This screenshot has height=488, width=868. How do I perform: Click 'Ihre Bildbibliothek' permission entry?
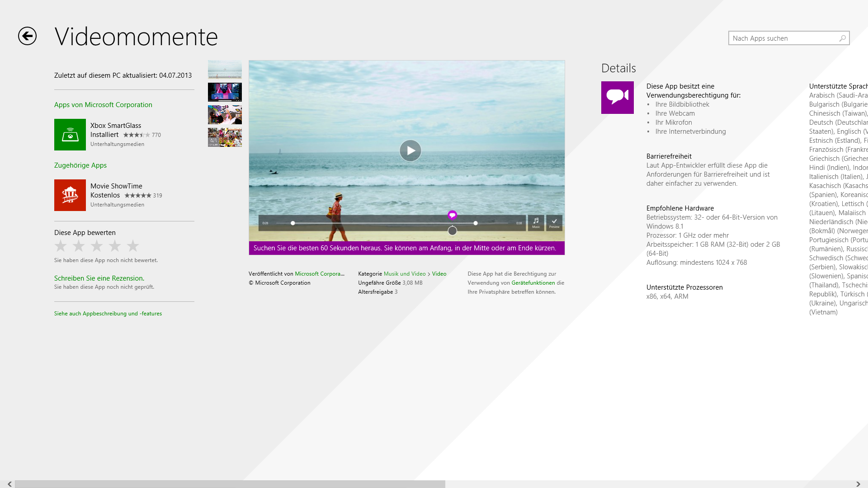(x=682, y=104)
